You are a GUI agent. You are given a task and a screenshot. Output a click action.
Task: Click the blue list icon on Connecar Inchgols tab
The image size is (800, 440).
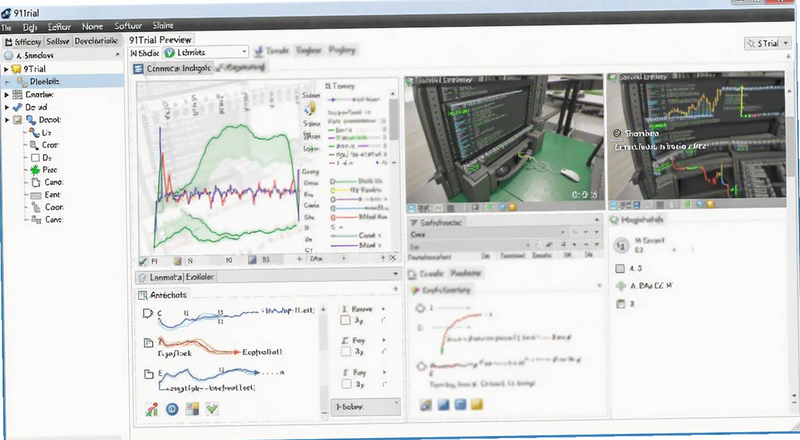click(138, 68)
